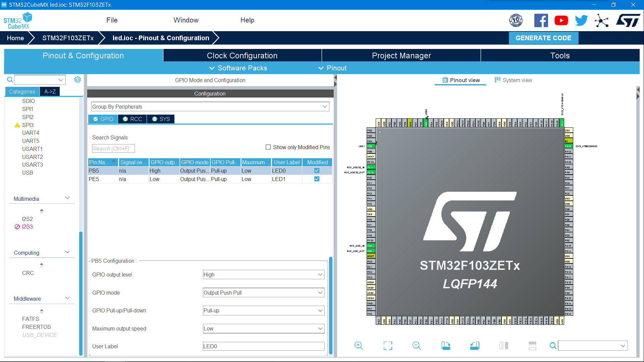This screenshot has width=644, height=362.
Task: Sort table by Pin Name column
Action: point(102,162)
